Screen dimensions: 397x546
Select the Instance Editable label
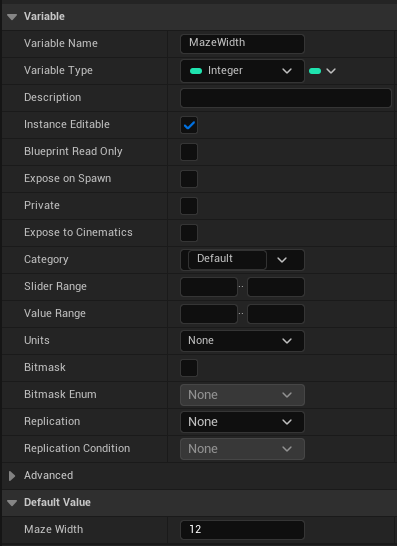pyautogui.click(x=67, y=124)
